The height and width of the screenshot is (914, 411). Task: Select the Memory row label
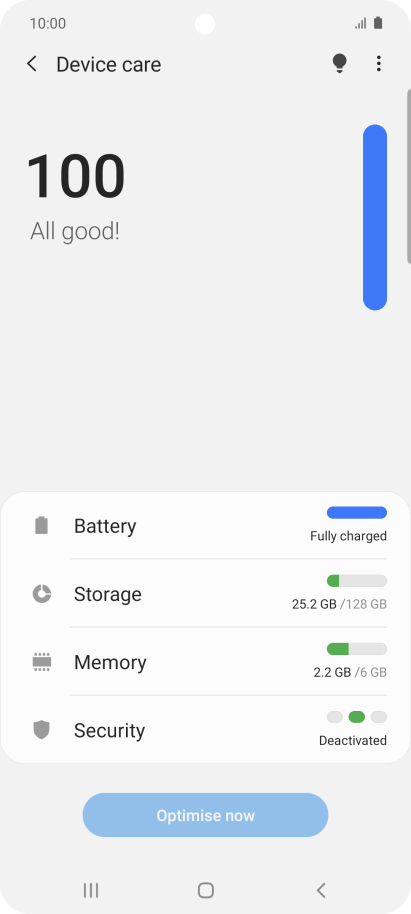pyautogui.click(x=110, y=662)
